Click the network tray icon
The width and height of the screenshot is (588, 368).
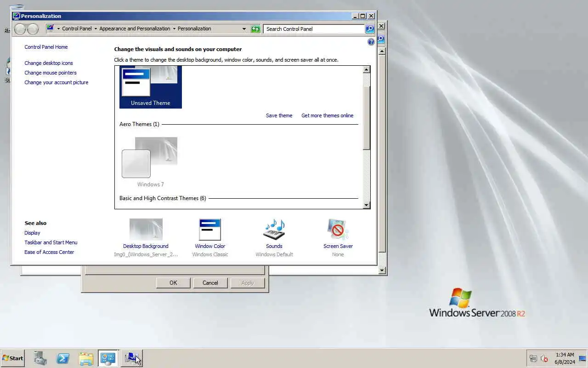(533, 358)
